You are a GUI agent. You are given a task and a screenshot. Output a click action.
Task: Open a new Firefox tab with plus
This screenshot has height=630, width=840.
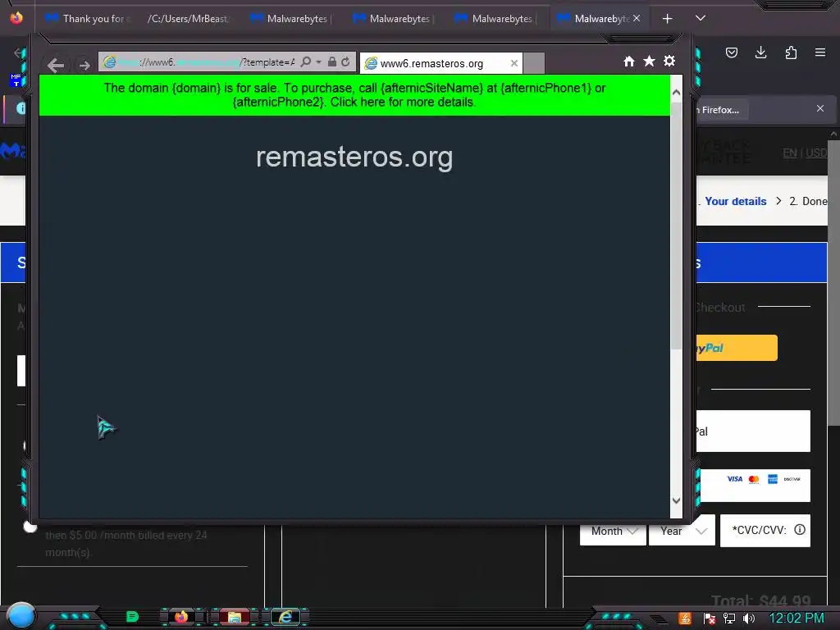(667, 19)
